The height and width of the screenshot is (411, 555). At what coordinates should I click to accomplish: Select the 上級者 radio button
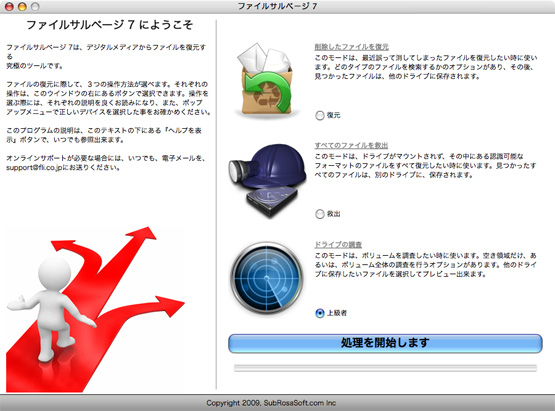(x=320, y=313)
